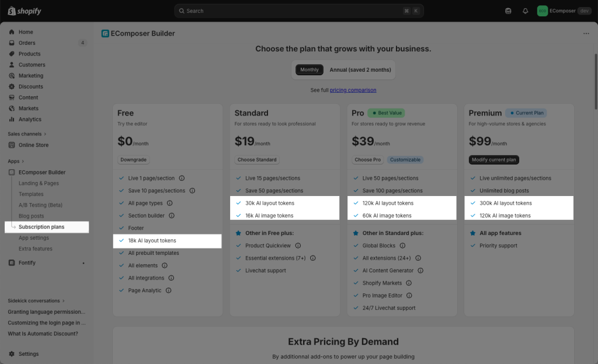This screenshot has height=364, width=598.
Task: Open the Sidekick icon in top bar
Action: tap(508, 11)
